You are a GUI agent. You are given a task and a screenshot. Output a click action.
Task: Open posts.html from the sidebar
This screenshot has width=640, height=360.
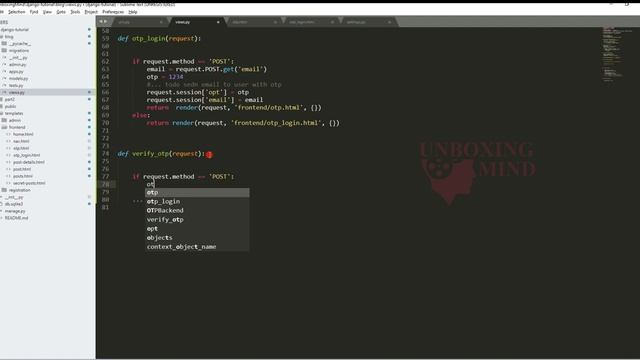point(23,176)
